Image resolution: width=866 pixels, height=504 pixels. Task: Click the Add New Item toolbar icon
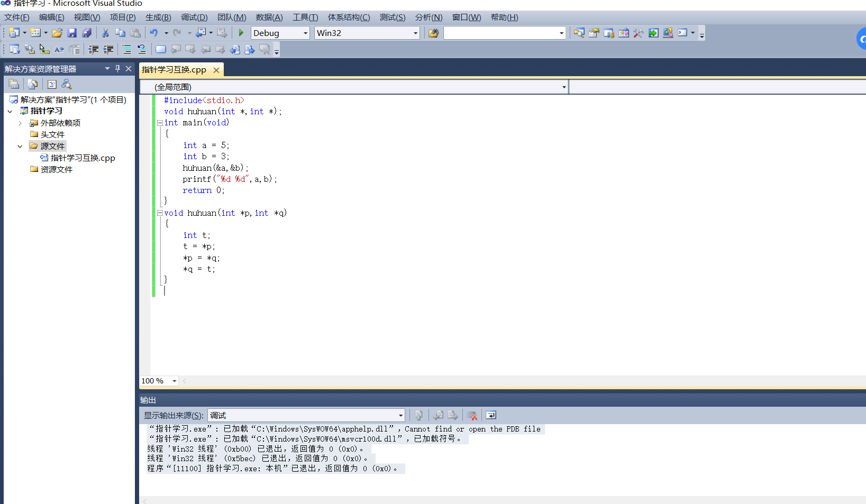pos(35,33)
